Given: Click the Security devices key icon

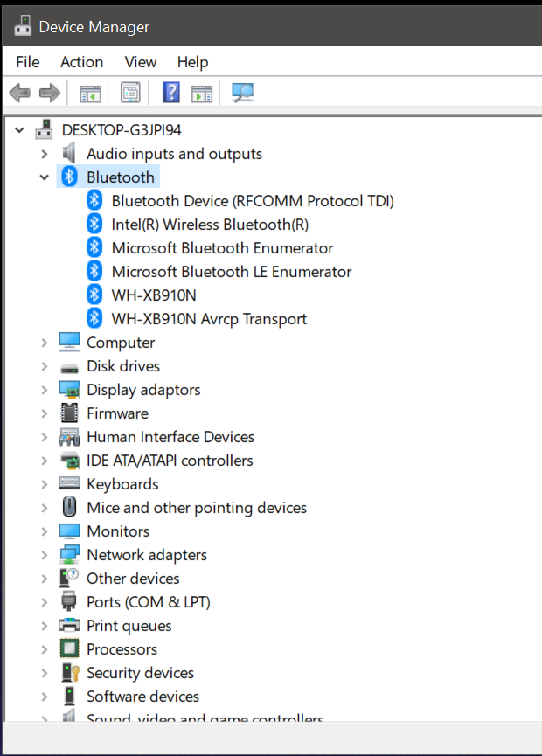Looking at the screenshot, I should point(71,673).
